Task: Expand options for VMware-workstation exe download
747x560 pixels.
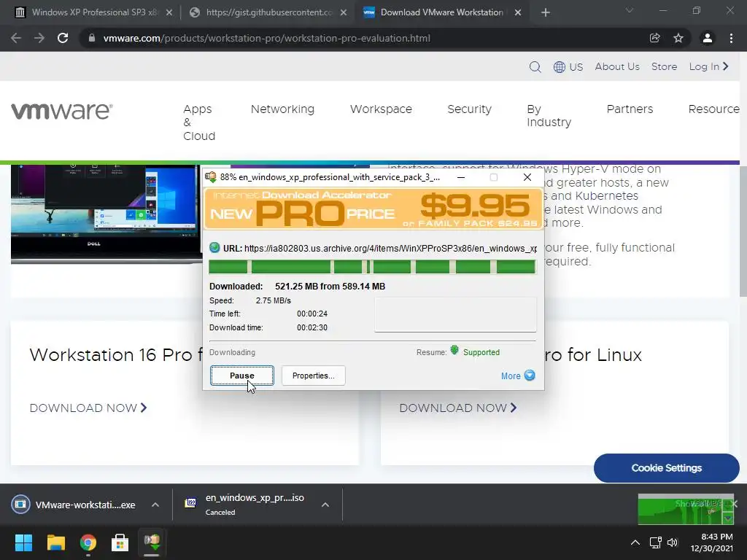Action: click(x=155, y=505)
